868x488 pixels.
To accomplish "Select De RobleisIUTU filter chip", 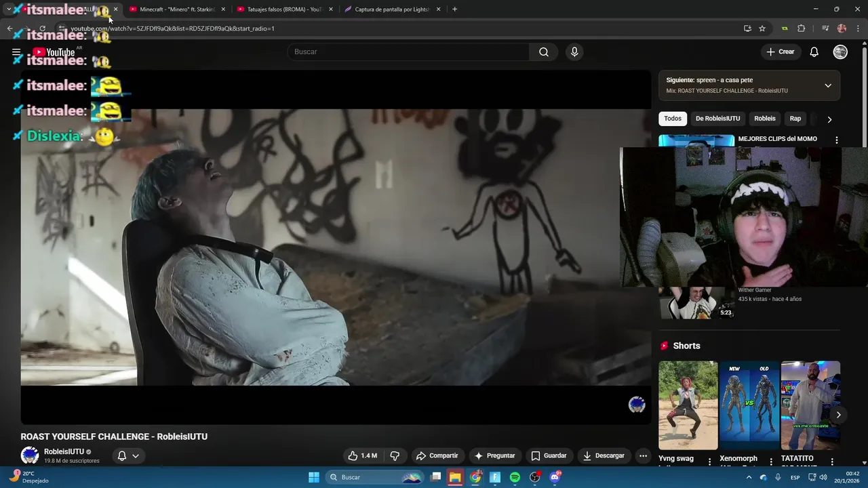I will tap(717, 119).
